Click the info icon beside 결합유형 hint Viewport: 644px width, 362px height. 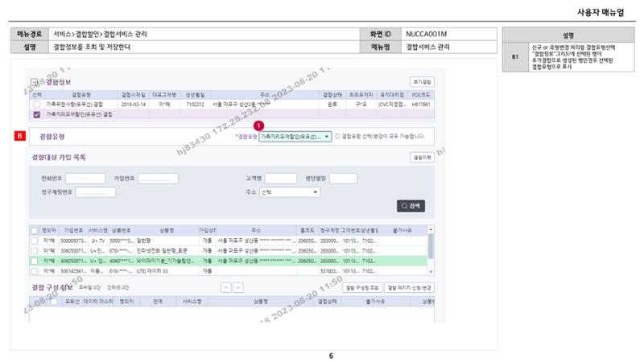[x=337, y=136]
